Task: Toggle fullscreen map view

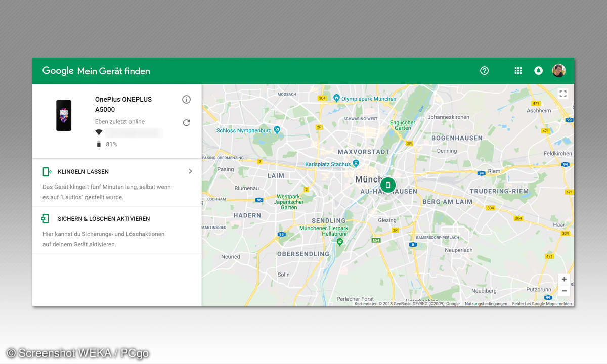Action: pyautogui.click(x=563, y=94)
